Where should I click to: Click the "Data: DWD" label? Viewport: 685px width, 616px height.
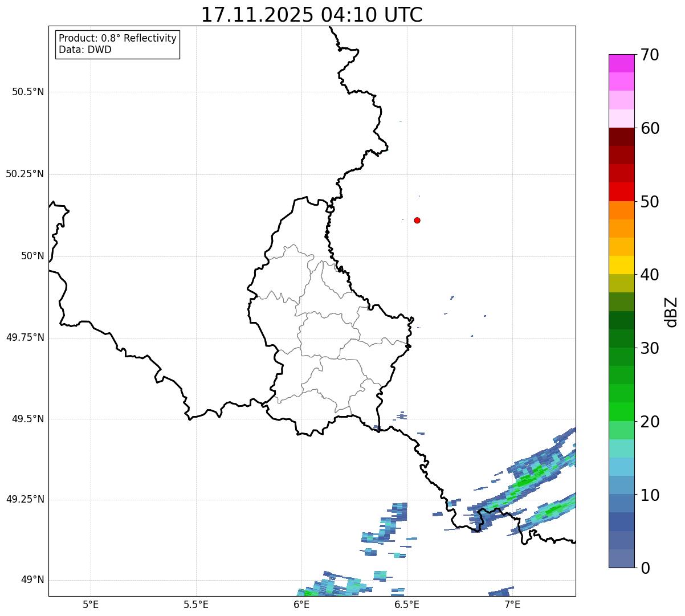click(85, 50)
